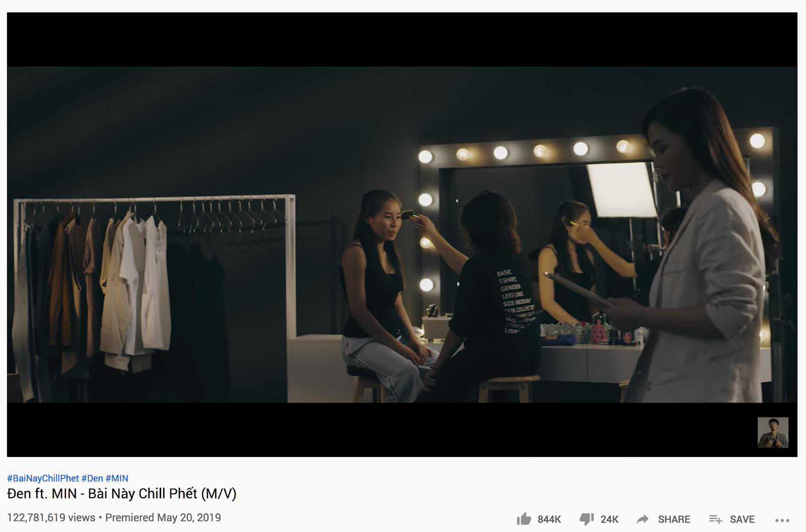Click the 844K like count

[549, 519]
